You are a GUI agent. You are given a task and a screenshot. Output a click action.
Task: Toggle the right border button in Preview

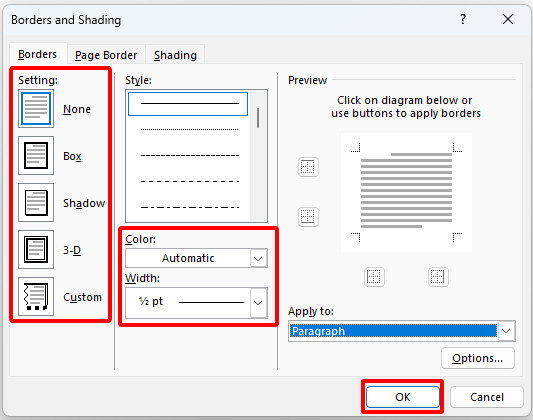tap(438, 277)
